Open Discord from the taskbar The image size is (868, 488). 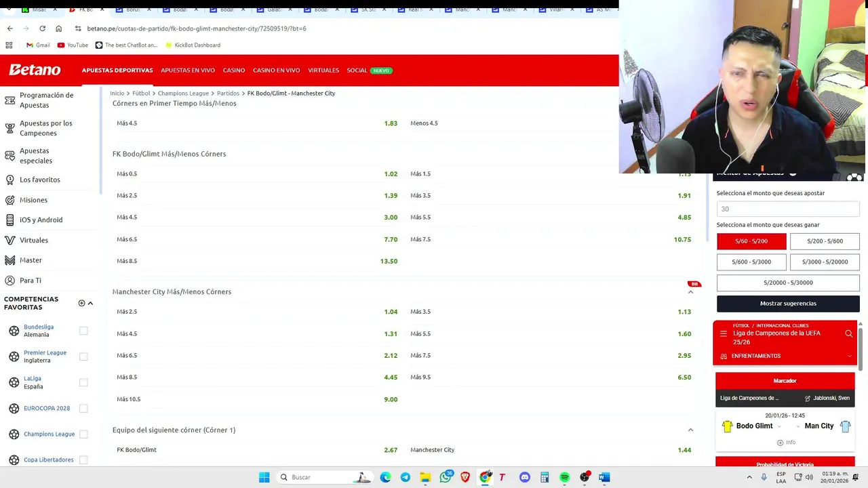[x=524, y=477]
